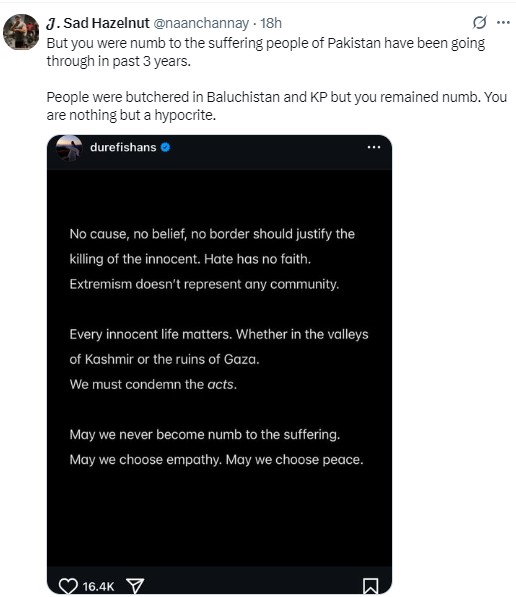Click 'Every innocent life matters' in the image

coord(150,334)
